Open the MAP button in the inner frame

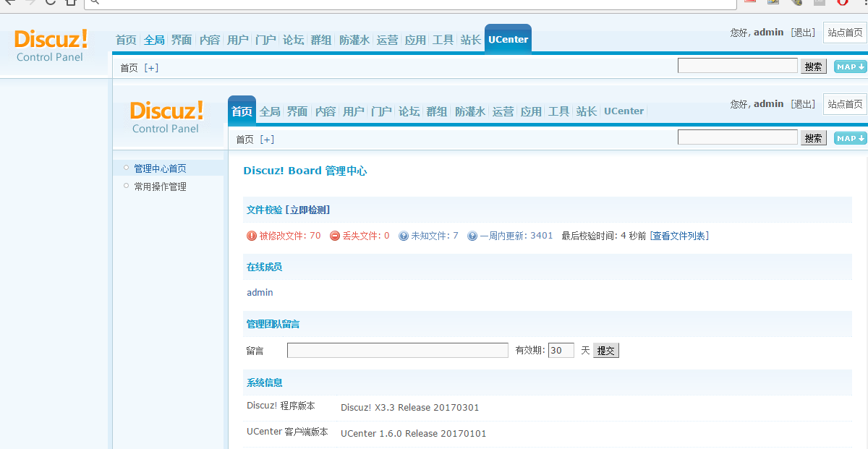pyautogui.click(x=850, y=138)
